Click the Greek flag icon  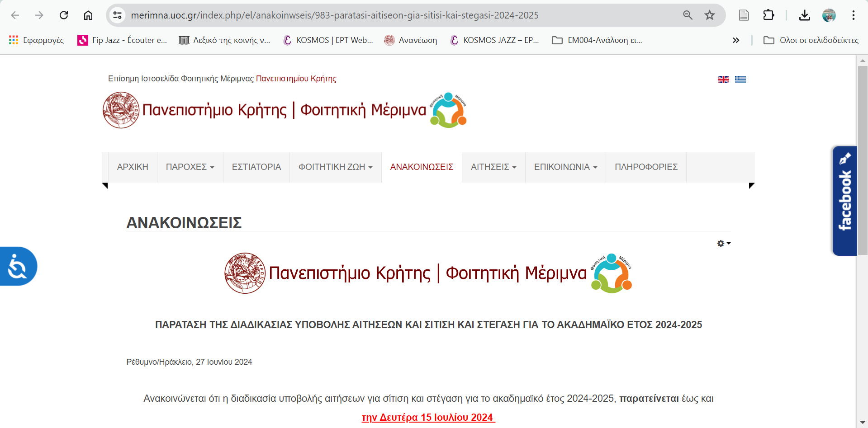point(740,79)
